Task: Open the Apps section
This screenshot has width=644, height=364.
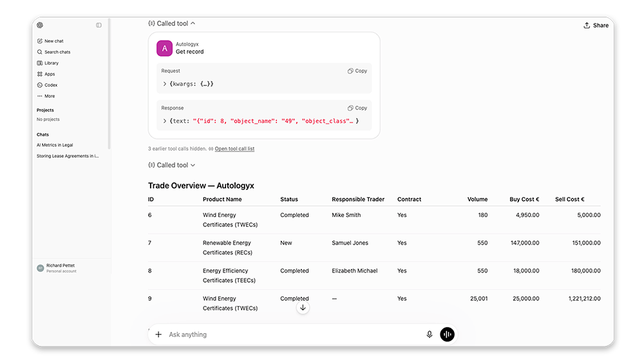Action: (46, 74)
